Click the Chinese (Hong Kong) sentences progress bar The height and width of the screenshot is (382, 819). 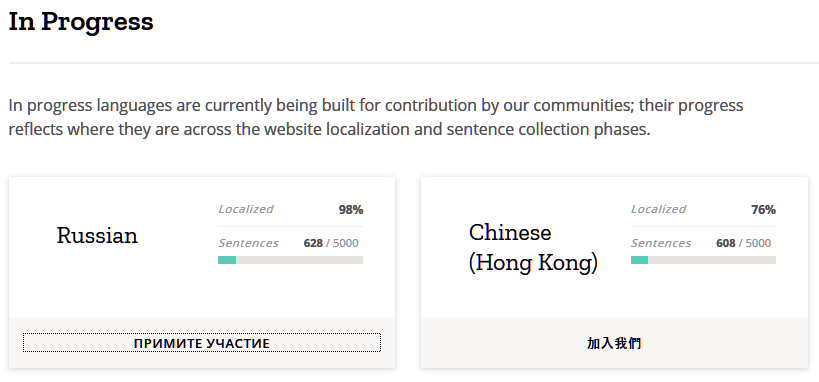[x=703, y=260]
